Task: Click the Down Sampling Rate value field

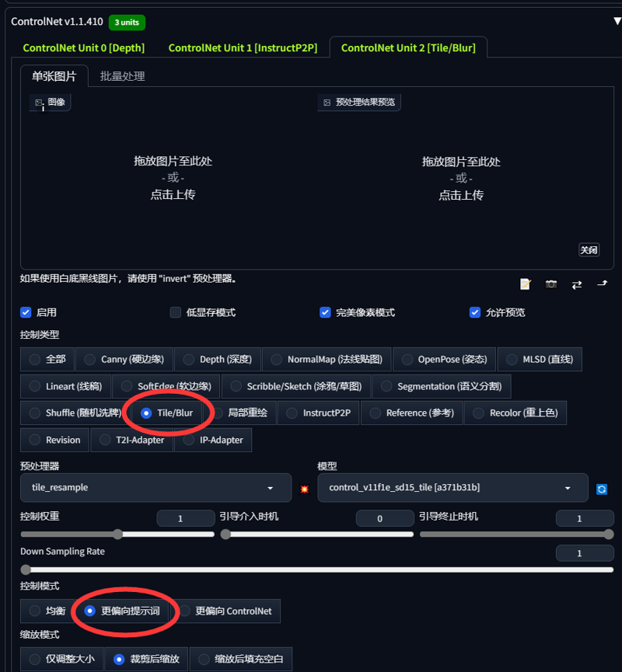Action: tap(585, 553)
